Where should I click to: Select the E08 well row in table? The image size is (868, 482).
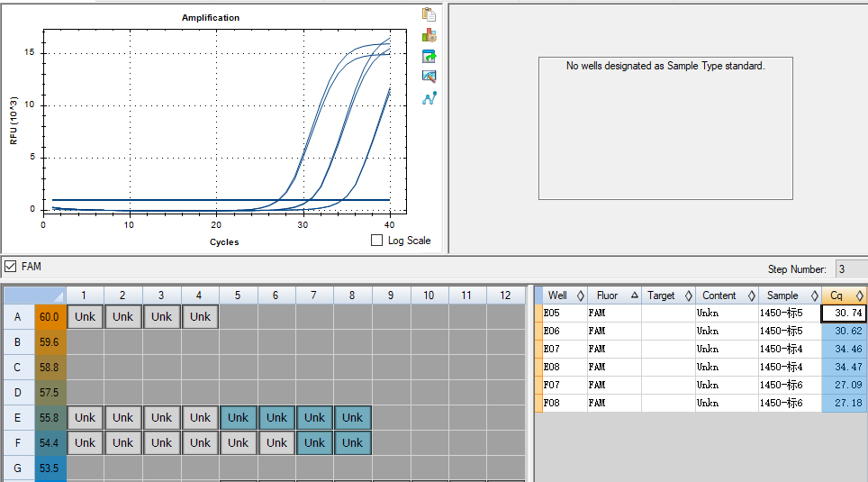coord(701,367)
